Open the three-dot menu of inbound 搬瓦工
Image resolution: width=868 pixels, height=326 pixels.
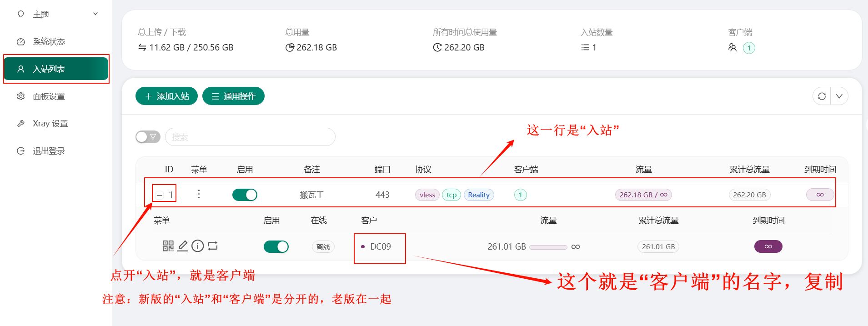point(199,194)
